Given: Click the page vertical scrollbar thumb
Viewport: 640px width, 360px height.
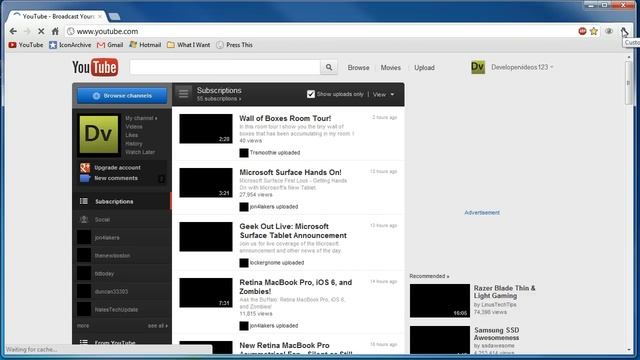Looking at the screenshot, I should point(629,82).
